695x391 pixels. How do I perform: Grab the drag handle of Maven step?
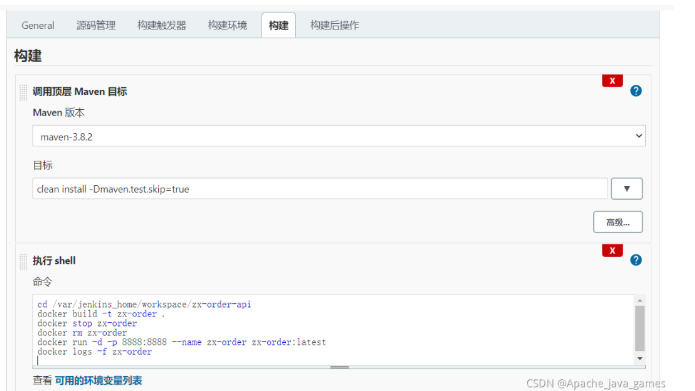23,92
